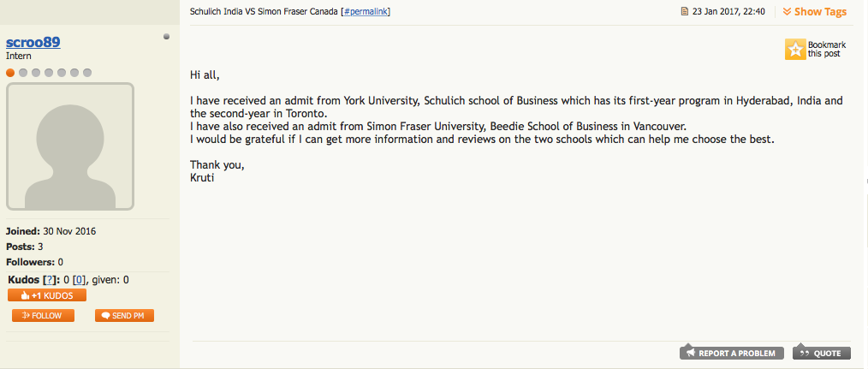This screenshot has width=868, height=369.
Task: Click the thumbs-up icon on +1 Kudos
Action: tap(26, 295)
